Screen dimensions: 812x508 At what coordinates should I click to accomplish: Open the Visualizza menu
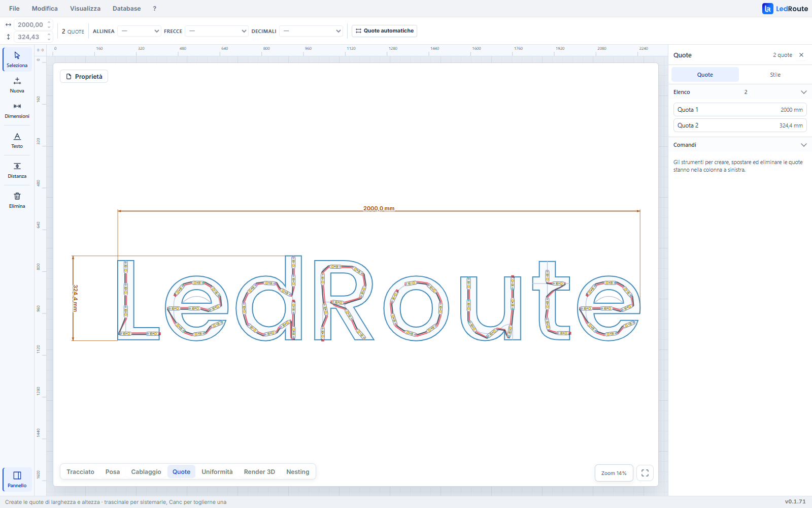coord(85,9)
